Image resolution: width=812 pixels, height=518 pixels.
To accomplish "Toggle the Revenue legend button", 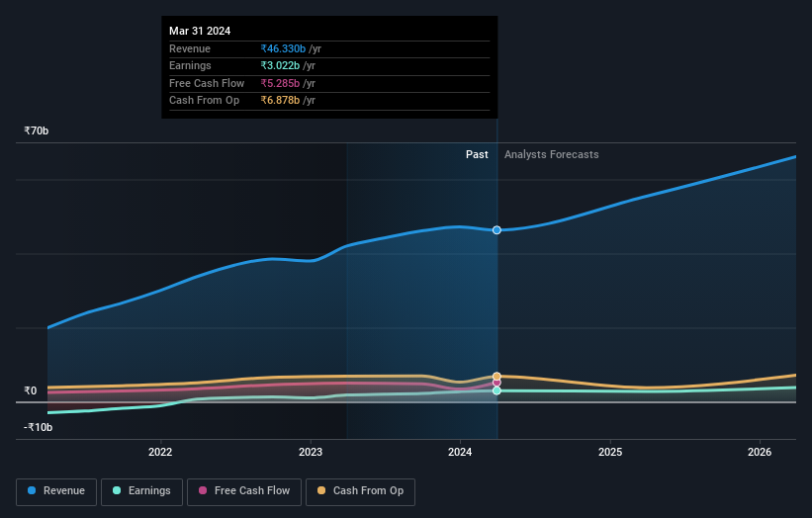I will click(x=56, y=491).
